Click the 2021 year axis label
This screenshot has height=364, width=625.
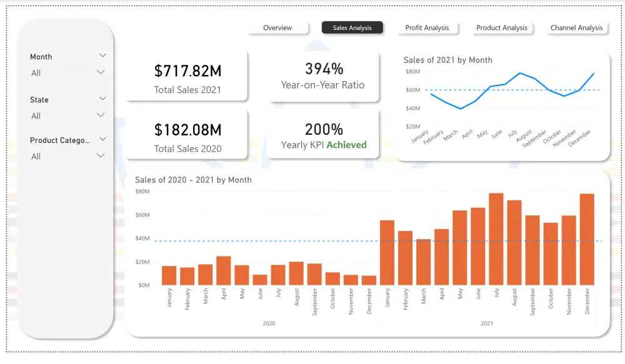pyautogui.click(x=487, y=323)
